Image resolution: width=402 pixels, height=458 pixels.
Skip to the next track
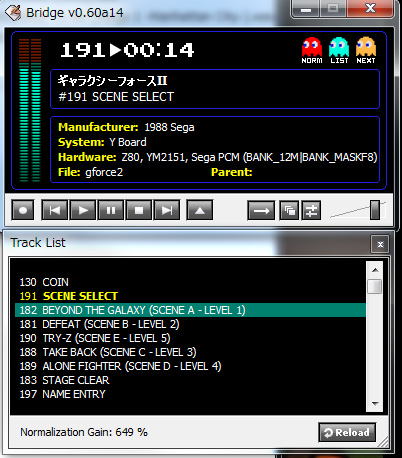167,210
